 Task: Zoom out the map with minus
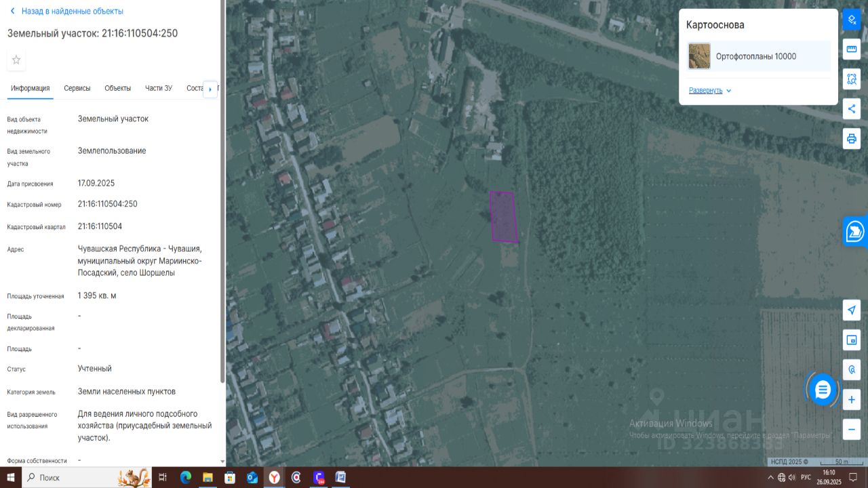click(852, 429)
